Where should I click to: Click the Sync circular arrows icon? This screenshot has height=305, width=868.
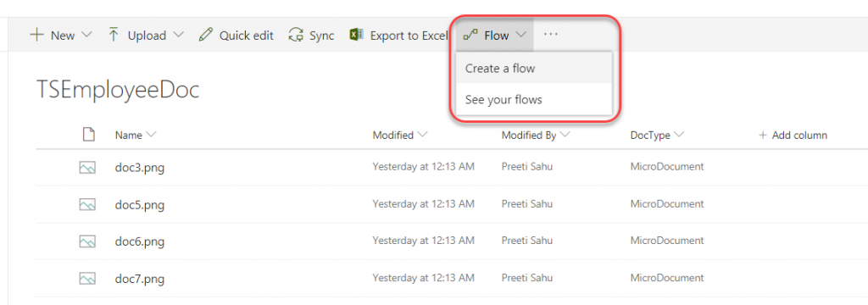(296, 36)
